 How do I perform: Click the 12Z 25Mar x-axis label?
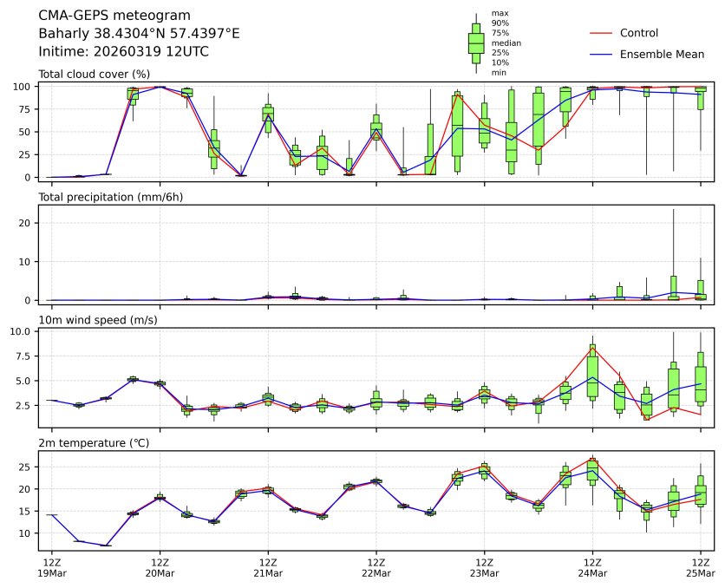coord(701,568)
